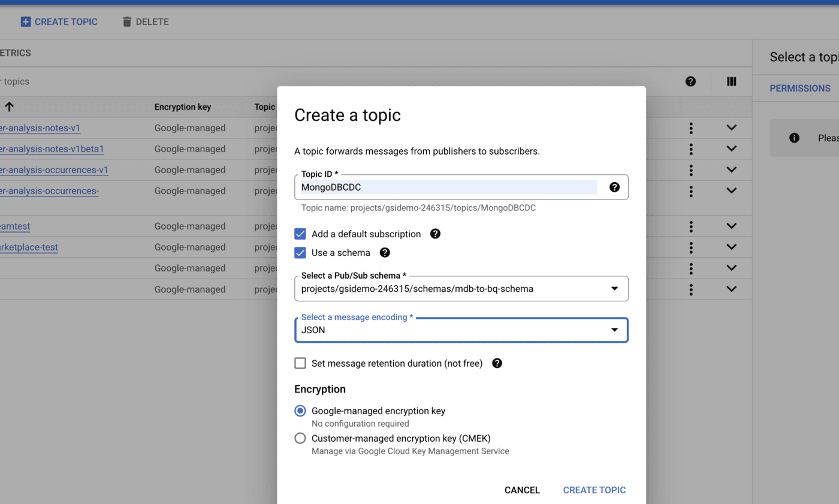Click the Delete button in the toolbar
The image size is (839, 504).
pyautogui.click(x=146, y=22)
